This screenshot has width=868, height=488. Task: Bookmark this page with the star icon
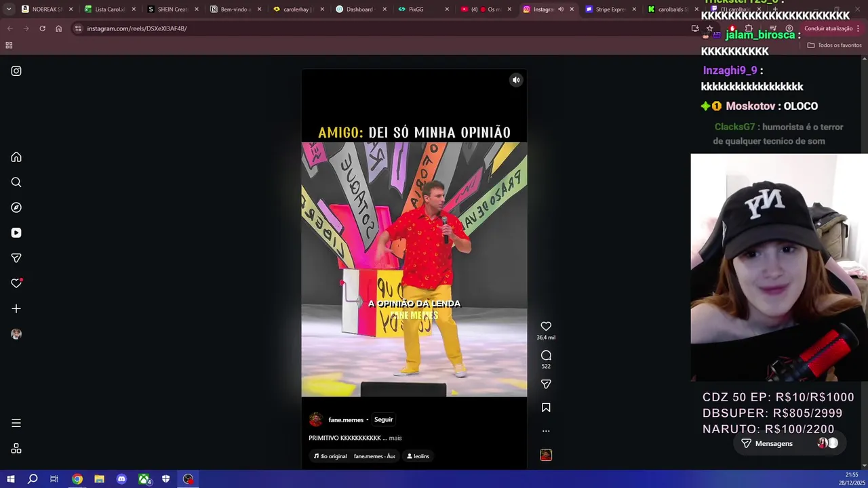(x=709, y=28)
